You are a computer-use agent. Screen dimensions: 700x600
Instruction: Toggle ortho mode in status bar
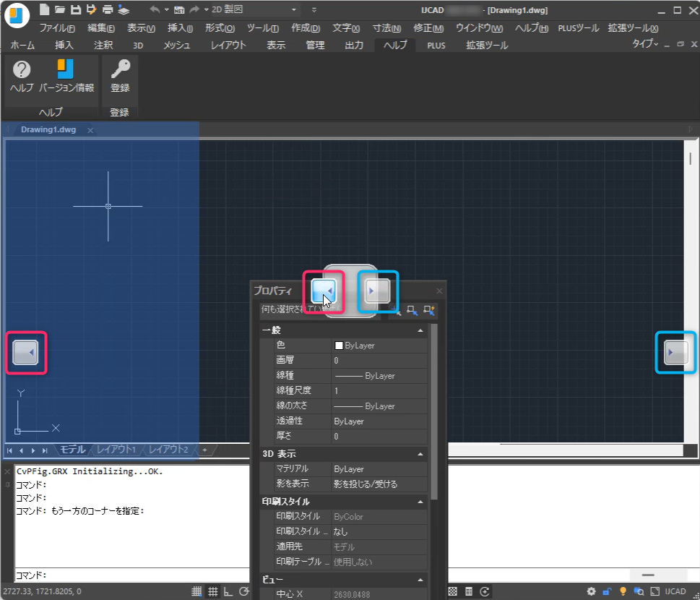click(228, 591)
